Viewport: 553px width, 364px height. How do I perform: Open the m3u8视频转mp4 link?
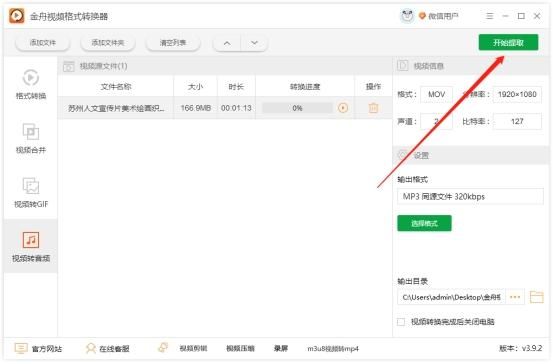click(x=333, y=348)
